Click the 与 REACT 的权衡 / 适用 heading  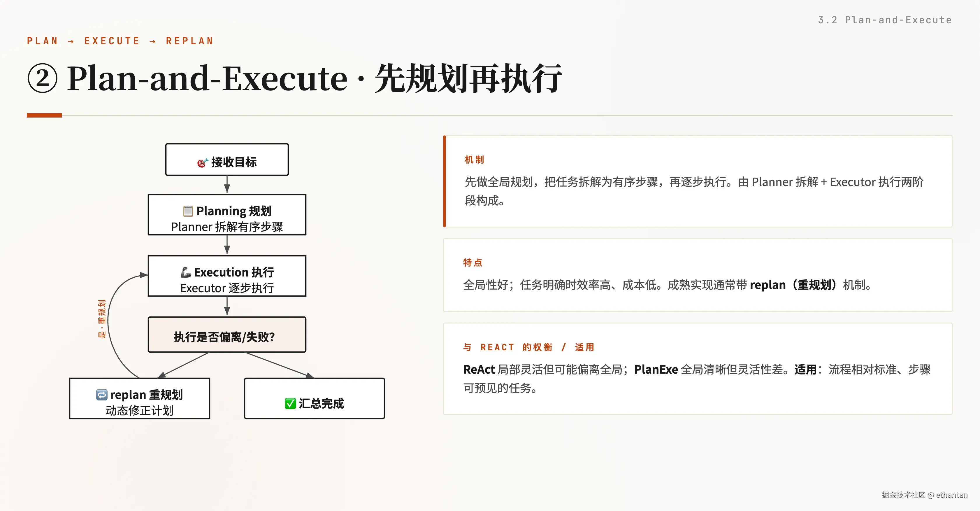tap(529, 347)
